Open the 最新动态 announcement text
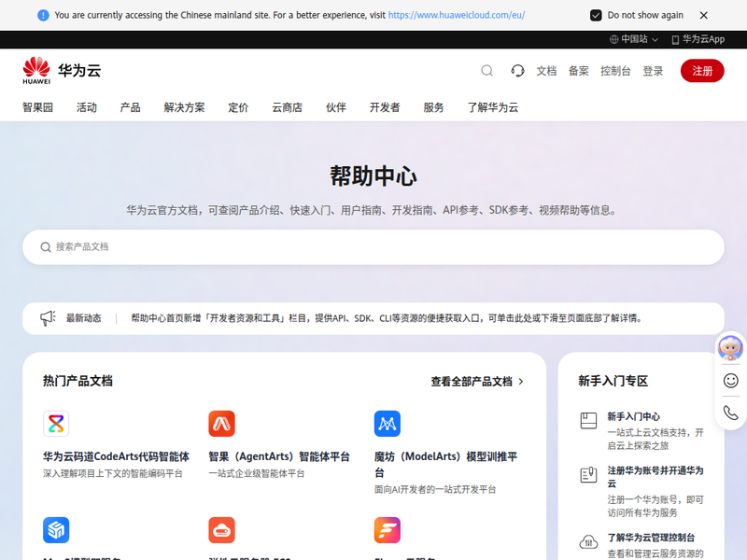 point(387,318)
